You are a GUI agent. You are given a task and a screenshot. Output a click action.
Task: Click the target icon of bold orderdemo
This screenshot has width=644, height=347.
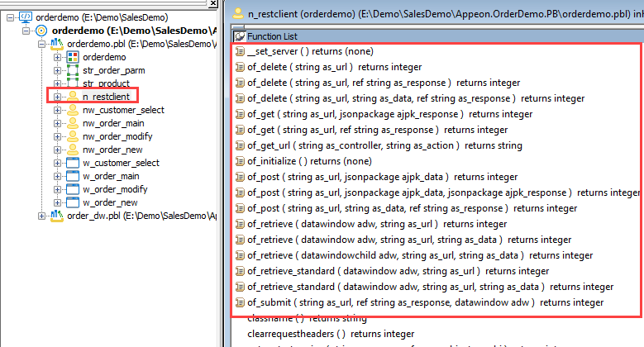pos(41,31)
